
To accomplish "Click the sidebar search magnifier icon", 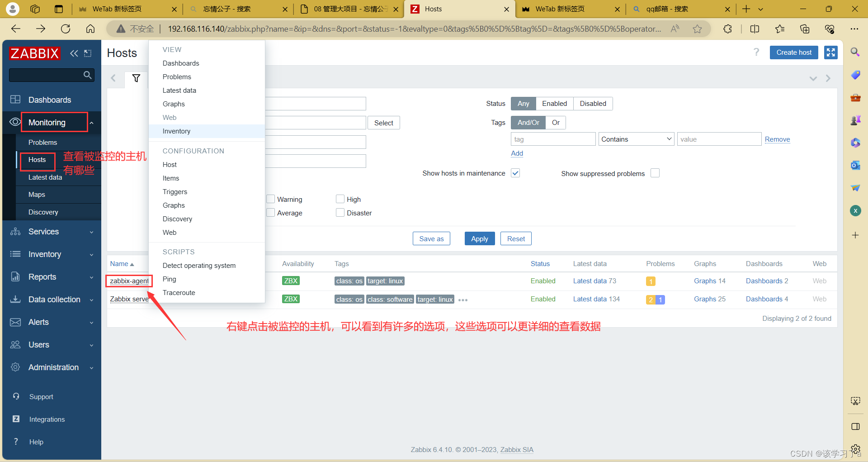I will pos(88,75).
